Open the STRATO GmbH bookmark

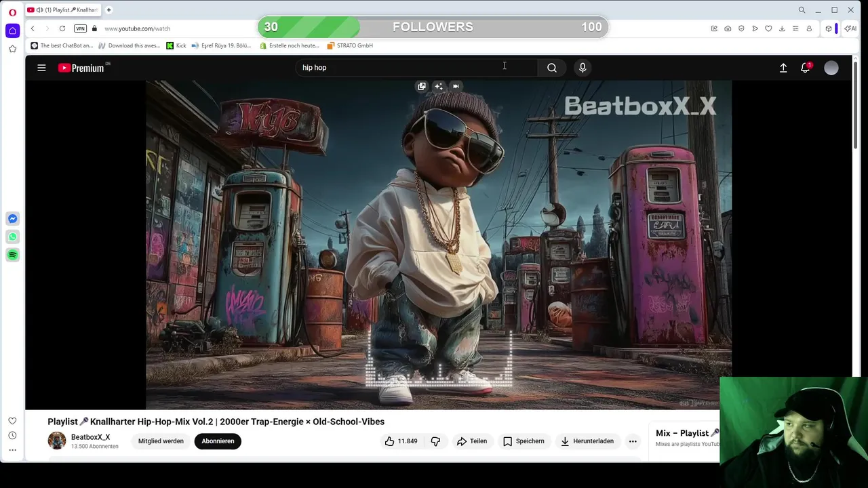pos(350,45)
